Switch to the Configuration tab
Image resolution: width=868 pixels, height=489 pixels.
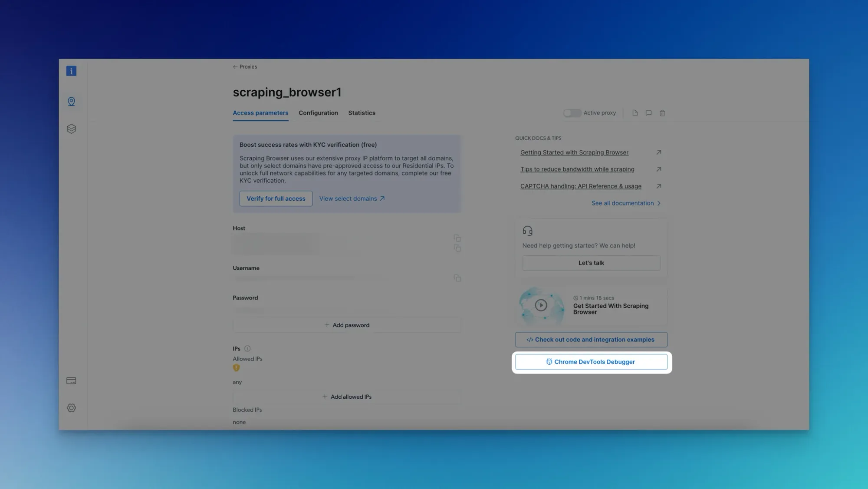319,113
